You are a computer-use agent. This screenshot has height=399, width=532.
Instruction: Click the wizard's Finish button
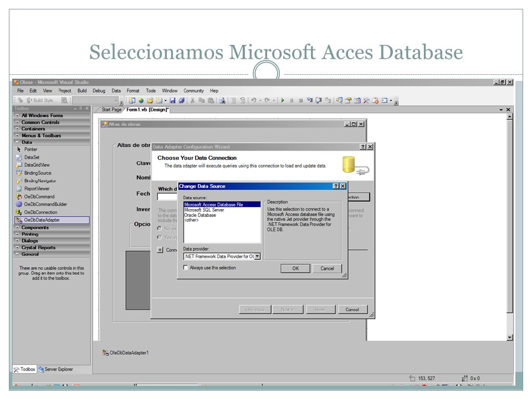pos(320,309)
